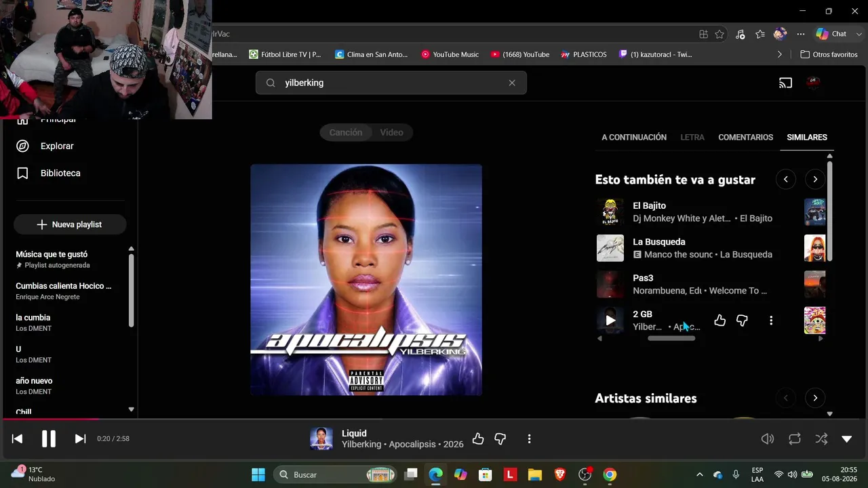Viewport: 868px width, 488px height.
Task: Click the Yilberking artist link in player bar
Action: pyautogui.click(x=361, y=445)
